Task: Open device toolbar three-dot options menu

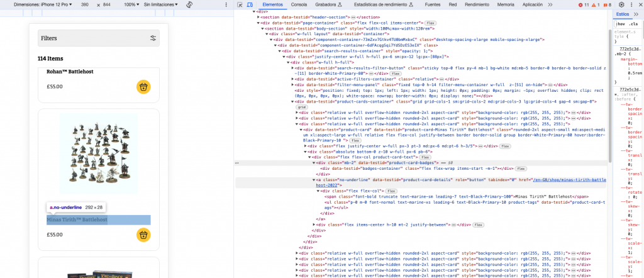Action: point(225,4)
